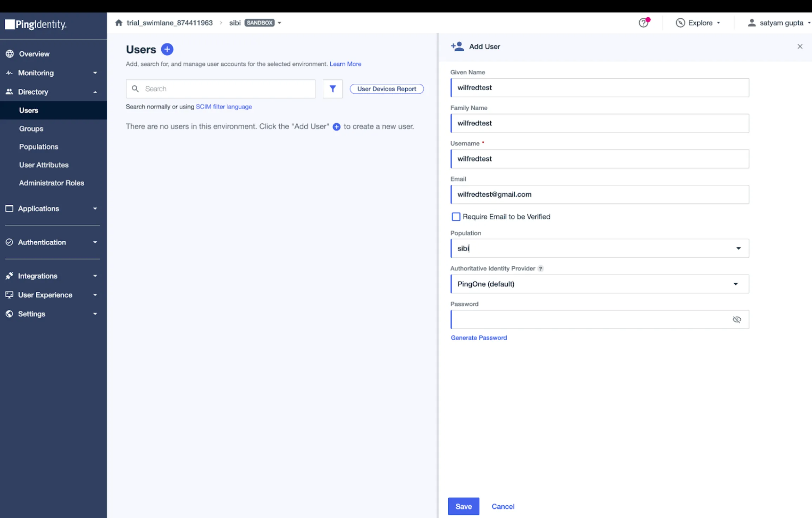Click the users Search field
Screen dimensions: 812x518
(221, 89)
